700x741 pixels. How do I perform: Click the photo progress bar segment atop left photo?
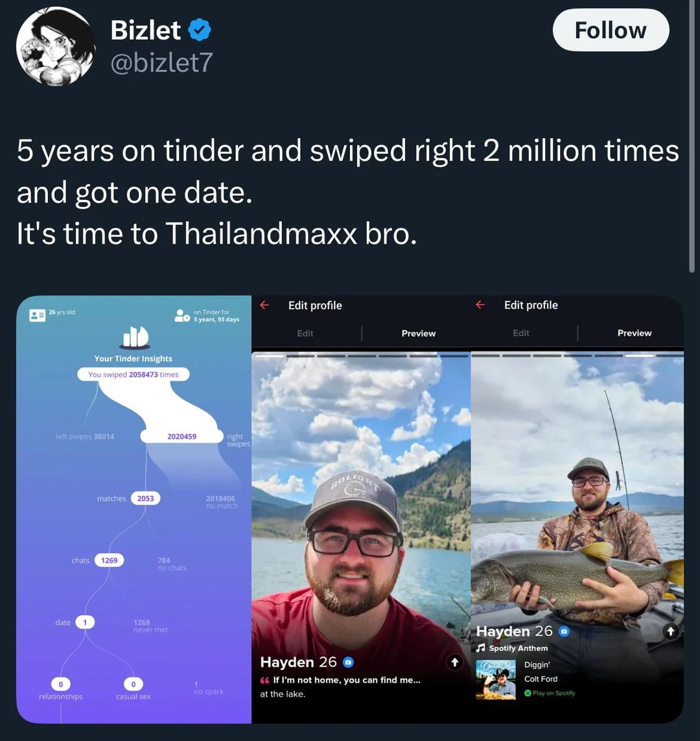[270, 355]
